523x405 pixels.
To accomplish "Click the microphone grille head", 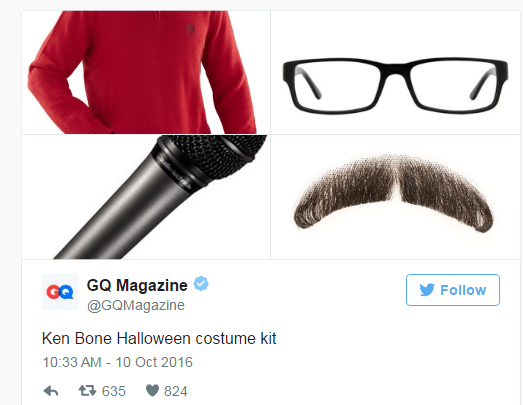I will click(x=220, y=153).
